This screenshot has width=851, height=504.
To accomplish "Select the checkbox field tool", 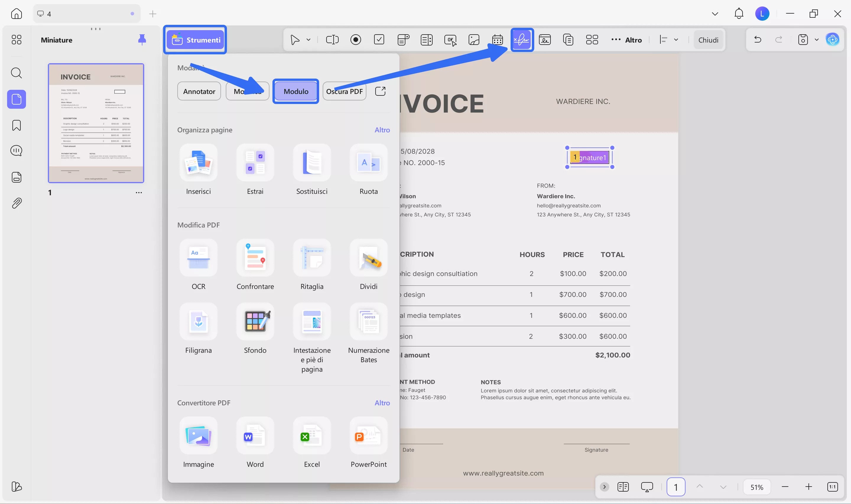I will point(379,40).
